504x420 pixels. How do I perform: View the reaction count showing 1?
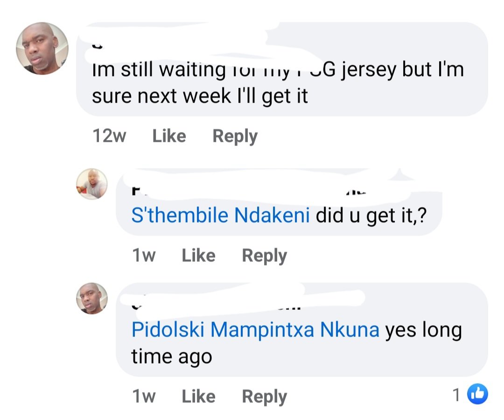click(x=457, y=395)
